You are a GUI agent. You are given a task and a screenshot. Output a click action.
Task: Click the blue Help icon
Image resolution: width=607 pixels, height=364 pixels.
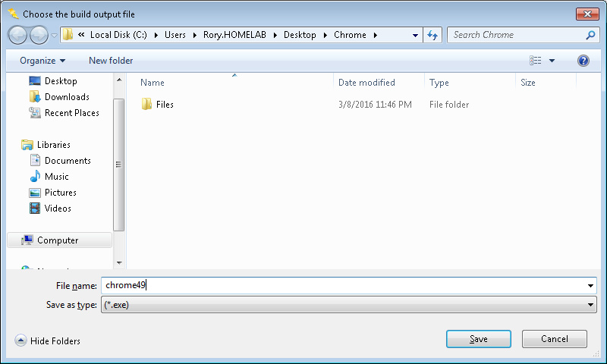[583, 61]
